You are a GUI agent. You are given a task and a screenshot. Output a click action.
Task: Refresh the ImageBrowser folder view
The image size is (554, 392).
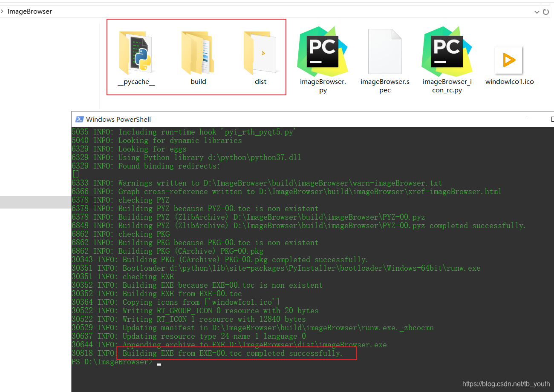click(x=546, y=12)
